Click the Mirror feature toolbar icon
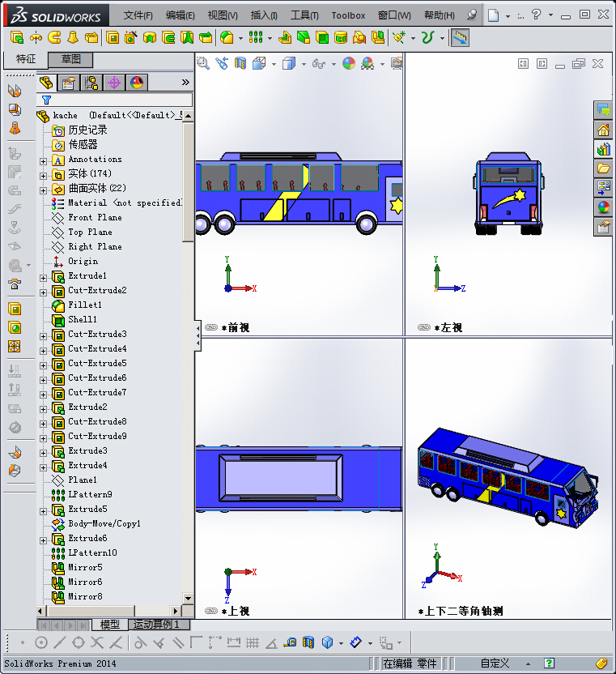The height and width of the screenshot is (674, 616). (377, 38)
